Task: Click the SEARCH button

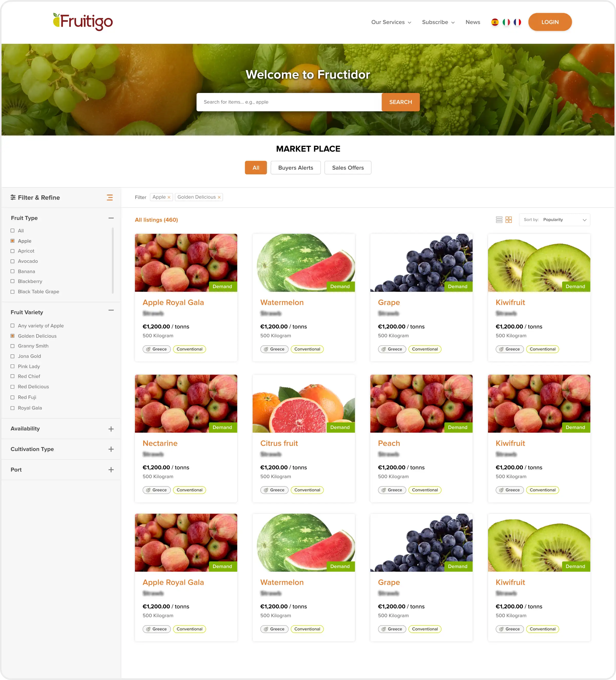Action: pos(401,102)
